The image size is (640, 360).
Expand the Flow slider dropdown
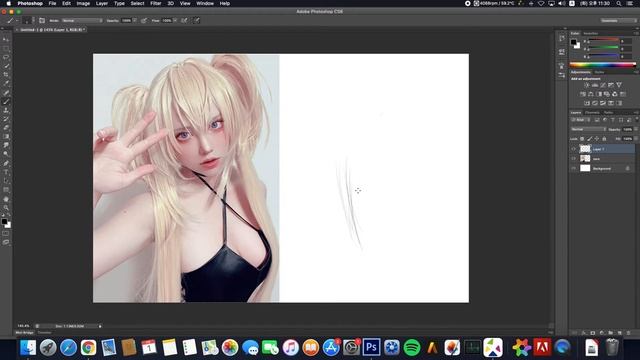[175, 20]
